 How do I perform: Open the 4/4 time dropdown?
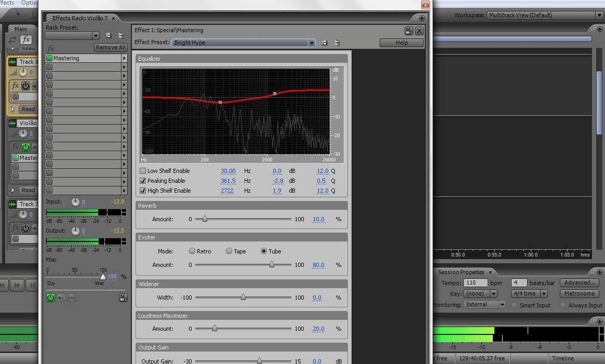coord(544,294)
